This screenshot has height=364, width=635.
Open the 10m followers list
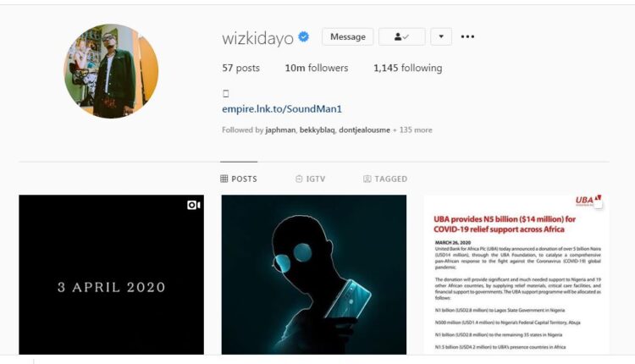tap(317, 68)
